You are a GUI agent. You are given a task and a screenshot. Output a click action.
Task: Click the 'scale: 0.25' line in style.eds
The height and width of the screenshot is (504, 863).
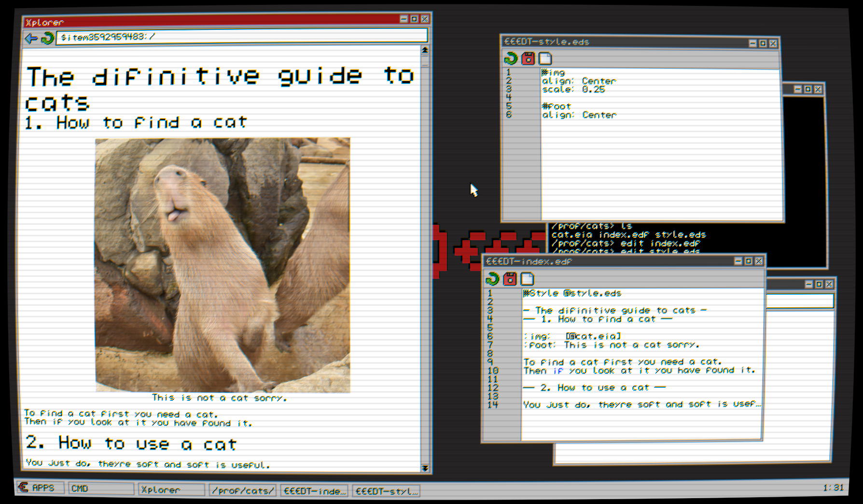coord(573,90)
